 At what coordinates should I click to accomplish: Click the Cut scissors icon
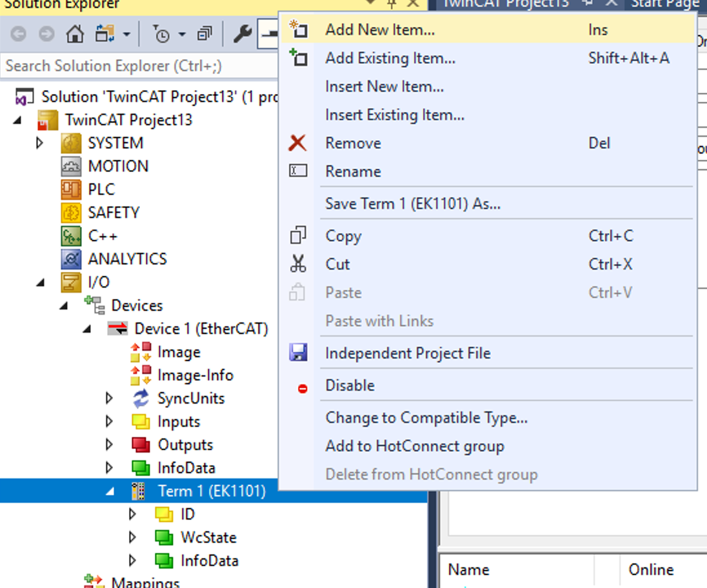click(297, 264)
